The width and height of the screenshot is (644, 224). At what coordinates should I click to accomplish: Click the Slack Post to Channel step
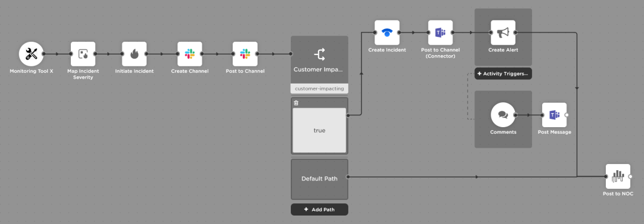[x=245, y=54]
